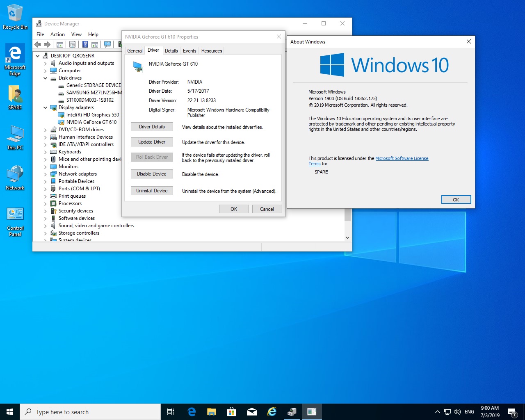
Task: Expand the Processors node
Action: pos(46,203)
